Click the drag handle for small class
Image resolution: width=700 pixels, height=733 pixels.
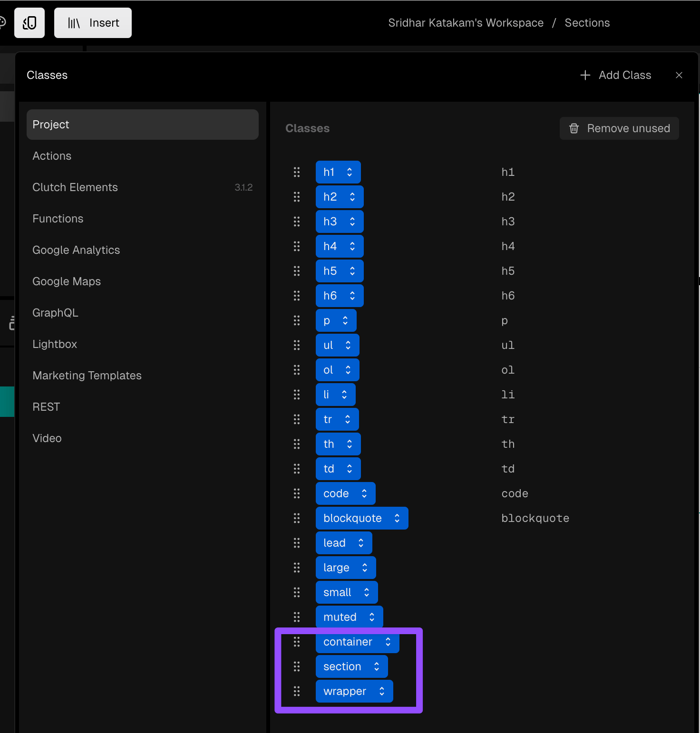point(297,592)
